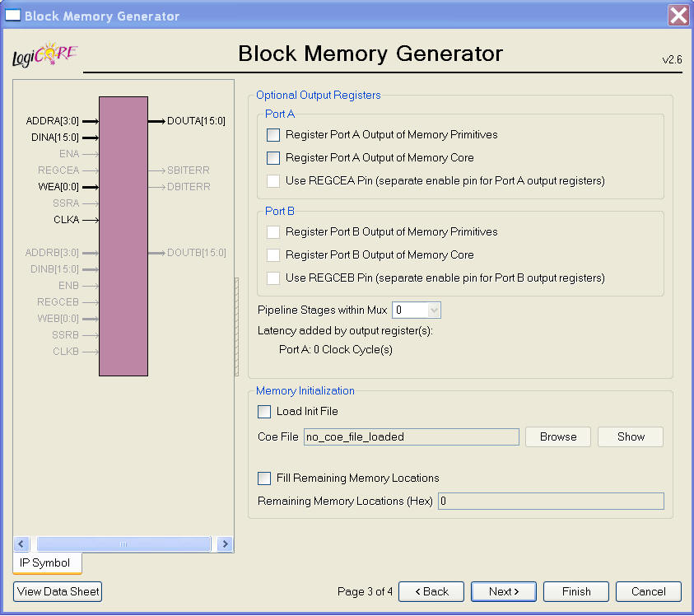
Task: Click the WEA[0:0] port label
Action: [58, 187]
